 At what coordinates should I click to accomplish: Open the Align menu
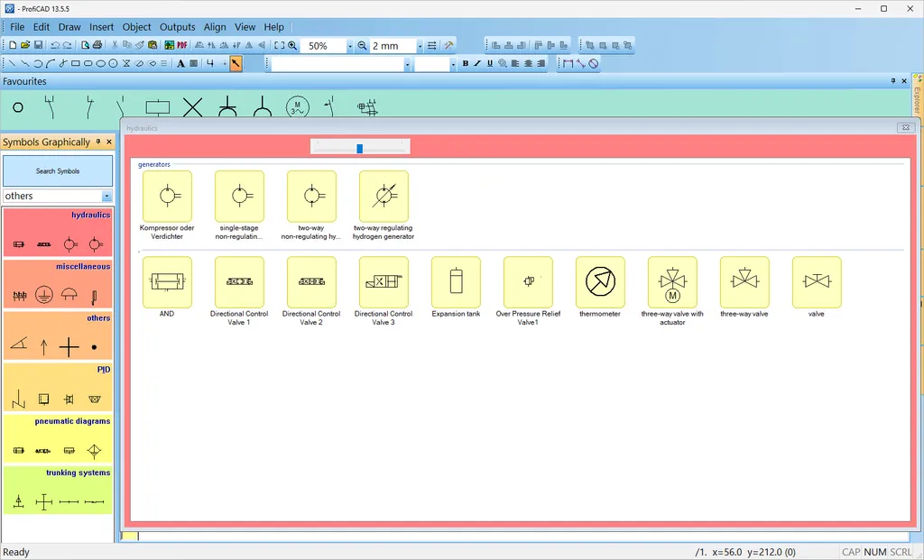coord(215,27)
